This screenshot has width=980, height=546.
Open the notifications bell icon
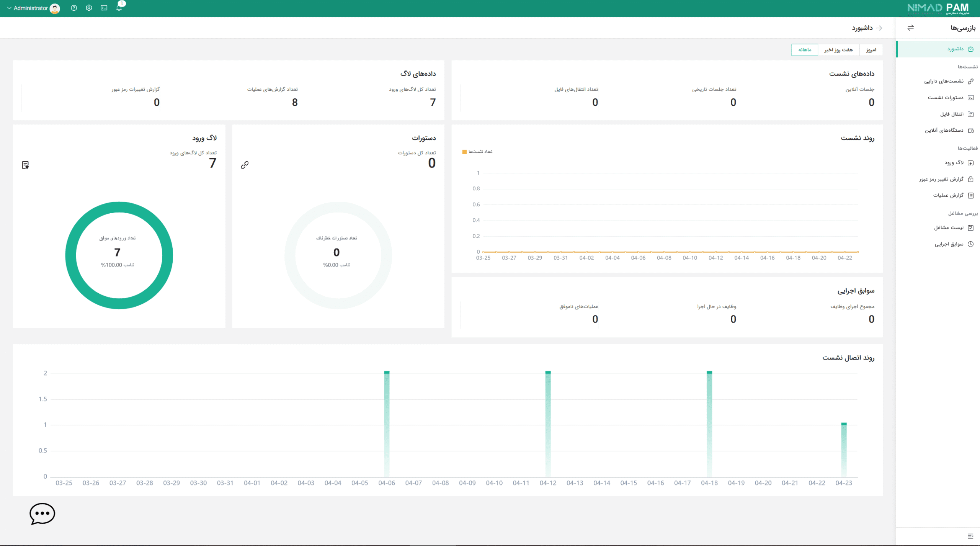pyautogui.click(x=119, y=8)
